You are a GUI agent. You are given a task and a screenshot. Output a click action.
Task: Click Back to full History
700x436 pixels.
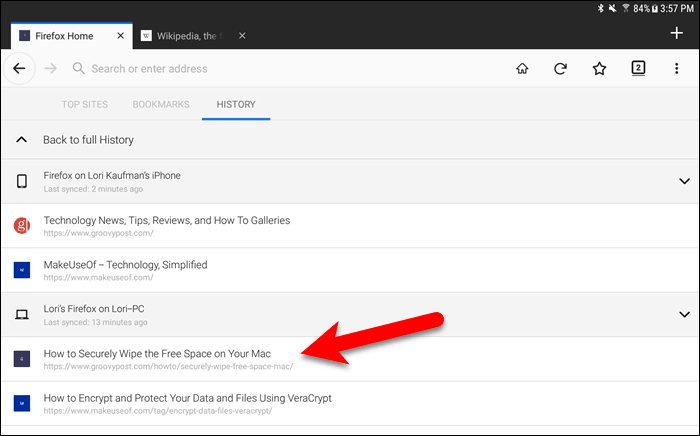click(350, 140)
